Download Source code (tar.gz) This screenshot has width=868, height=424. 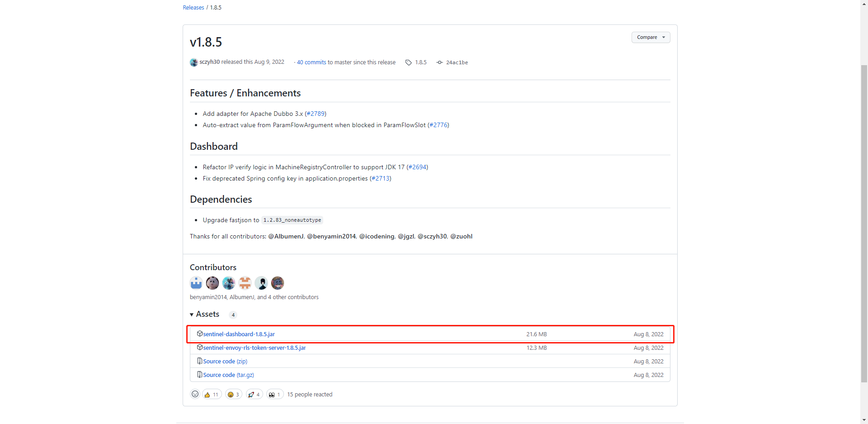228,375
